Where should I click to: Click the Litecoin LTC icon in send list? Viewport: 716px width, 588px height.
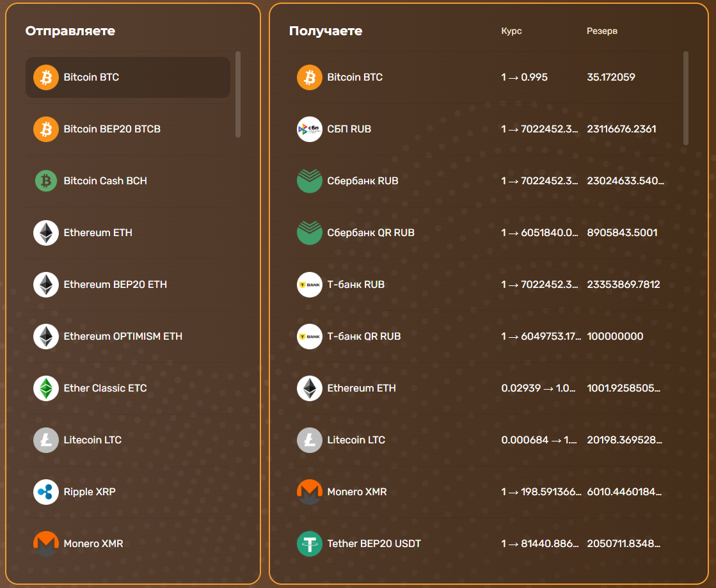46,440
